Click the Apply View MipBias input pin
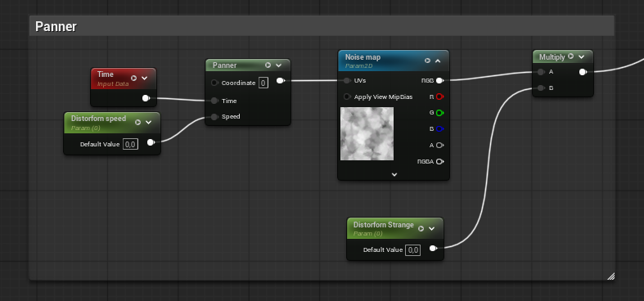Screen dimensions: 644x301 point(347,97)
